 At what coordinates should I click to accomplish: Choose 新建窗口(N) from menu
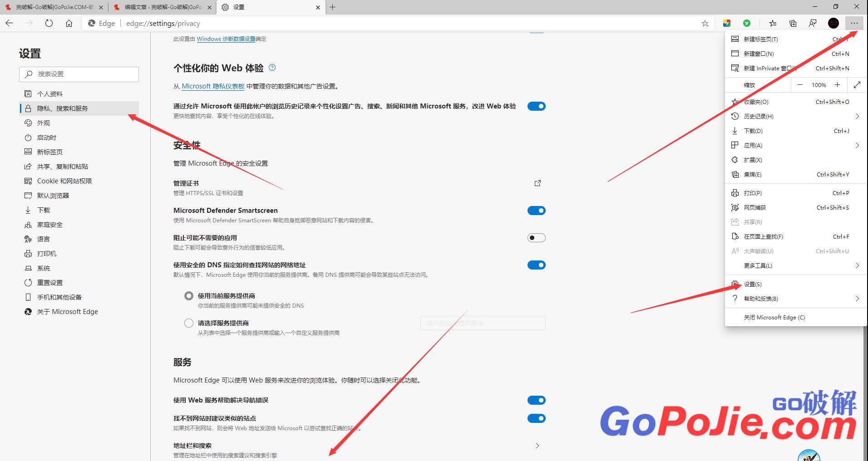796,54
